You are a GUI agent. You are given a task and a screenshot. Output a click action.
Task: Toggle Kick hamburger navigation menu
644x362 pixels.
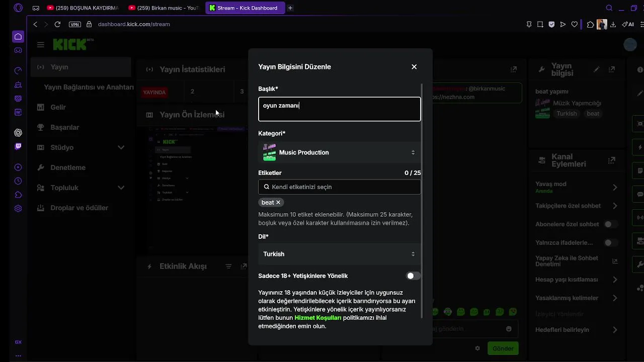(x=41, y=45)
